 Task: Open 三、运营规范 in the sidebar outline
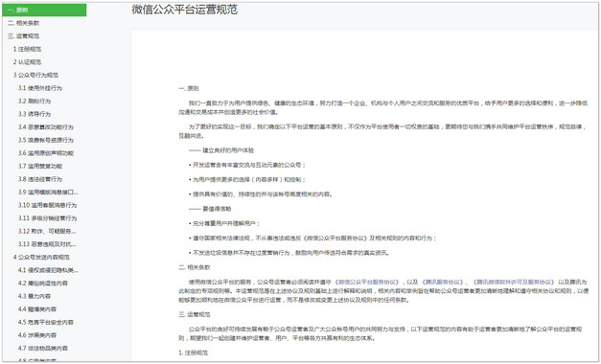point(23,36)
